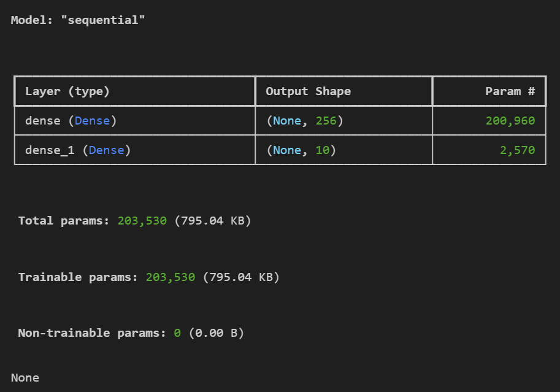Click the "Trainable params:" label
This screenshot has width=560, height=392.
click(79, 277)
